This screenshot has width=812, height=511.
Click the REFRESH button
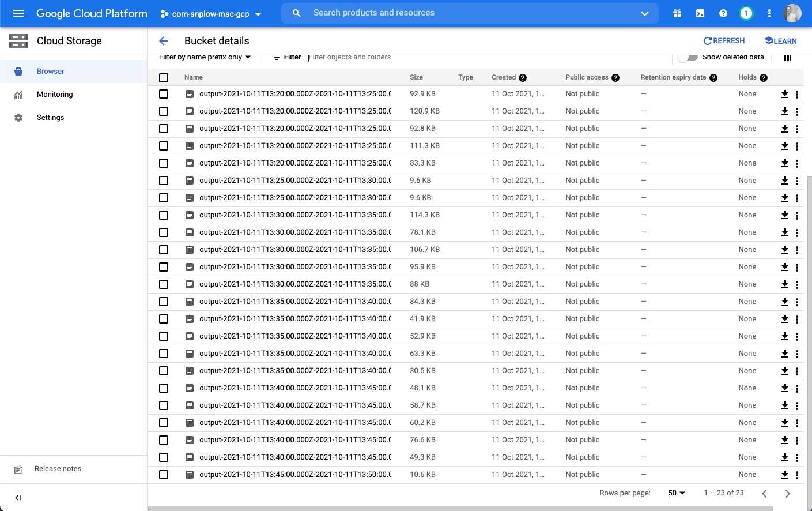coord(724,41)
